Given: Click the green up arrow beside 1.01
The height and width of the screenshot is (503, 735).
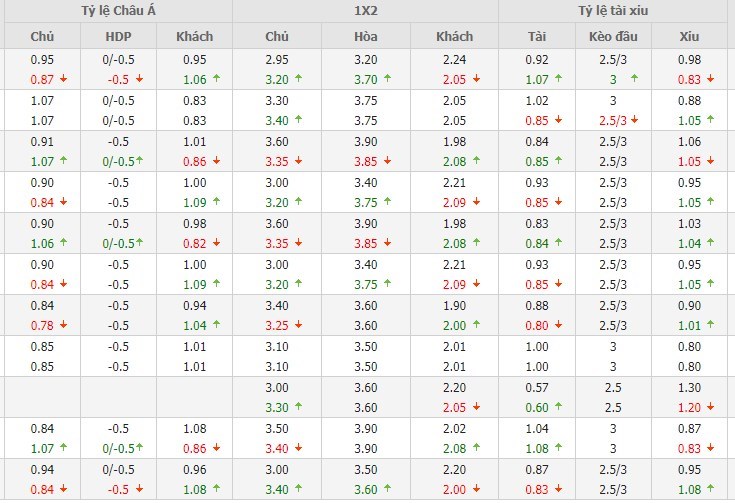Looking at the screenshot, I should click(x=710, y=325).
